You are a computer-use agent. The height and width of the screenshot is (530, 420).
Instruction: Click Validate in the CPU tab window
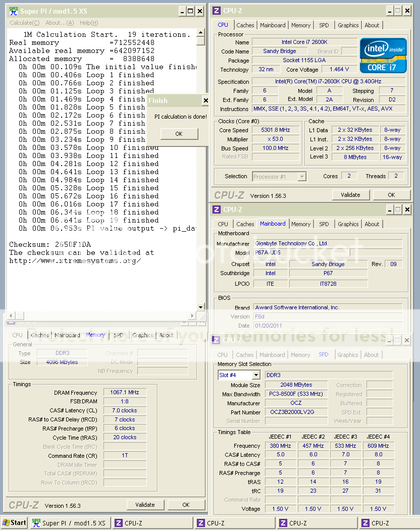coord(350,195)
